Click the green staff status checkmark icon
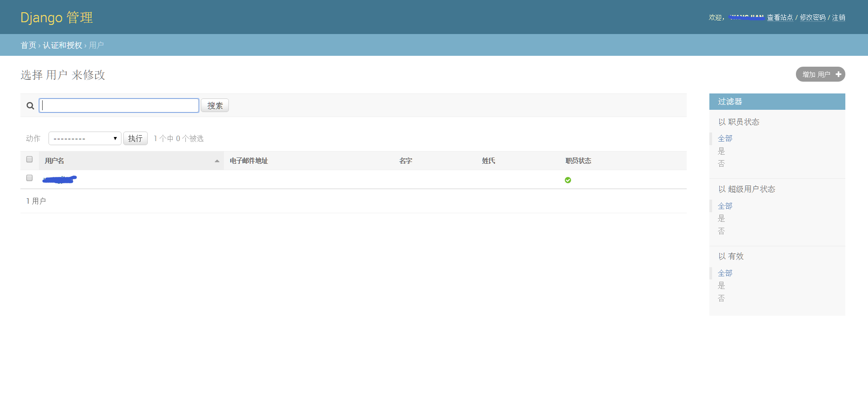The width and height of the screenshot is (868, 416). [567, 180]
